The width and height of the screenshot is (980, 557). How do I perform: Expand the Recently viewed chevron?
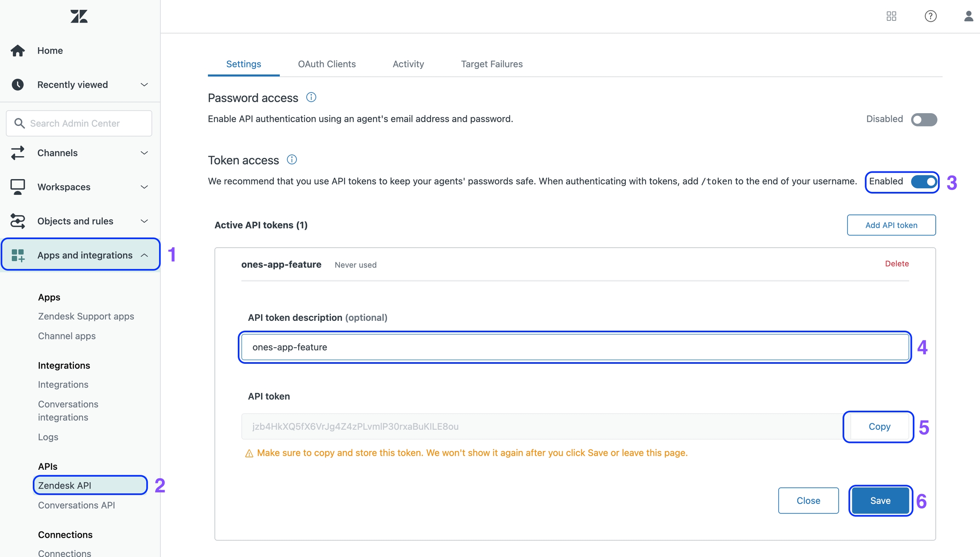[x=144, y=85]
